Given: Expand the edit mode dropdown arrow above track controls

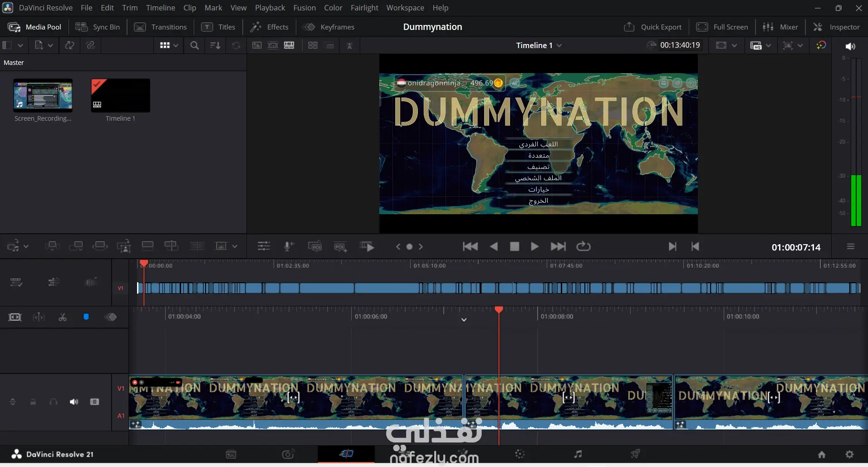Looking at the screenshot, I should [26, 246].
